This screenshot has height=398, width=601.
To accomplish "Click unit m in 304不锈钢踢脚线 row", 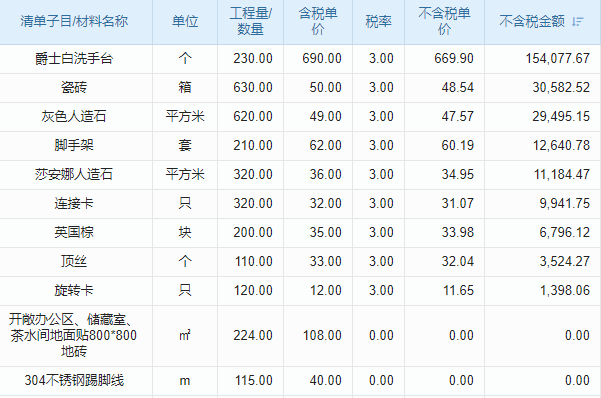I will click(185, 381).
